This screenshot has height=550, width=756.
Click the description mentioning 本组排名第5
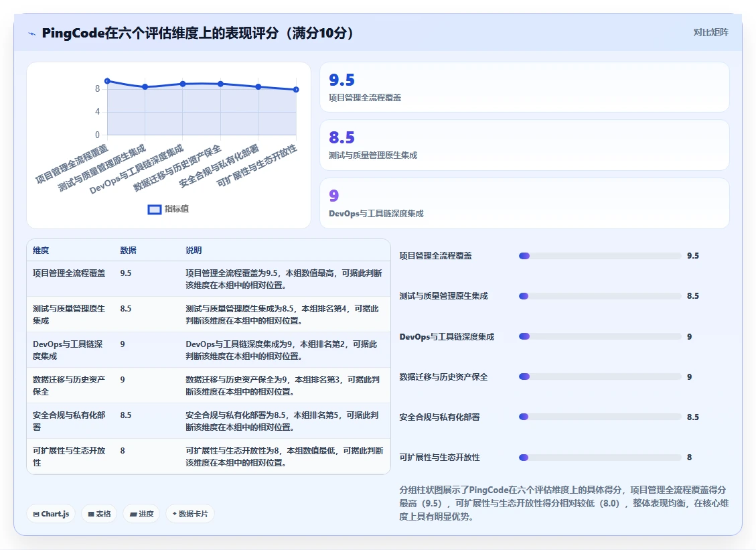(x=282, y=421)
